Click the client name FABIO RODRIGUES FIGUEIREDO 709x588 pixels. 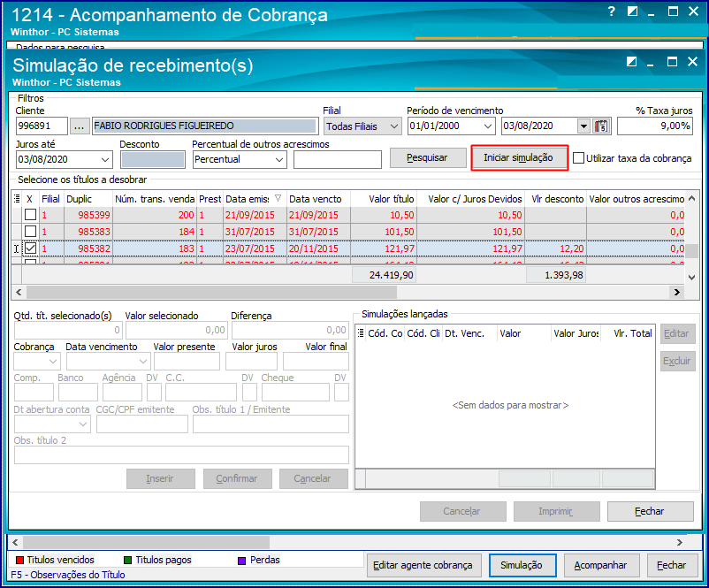point(205,126)
